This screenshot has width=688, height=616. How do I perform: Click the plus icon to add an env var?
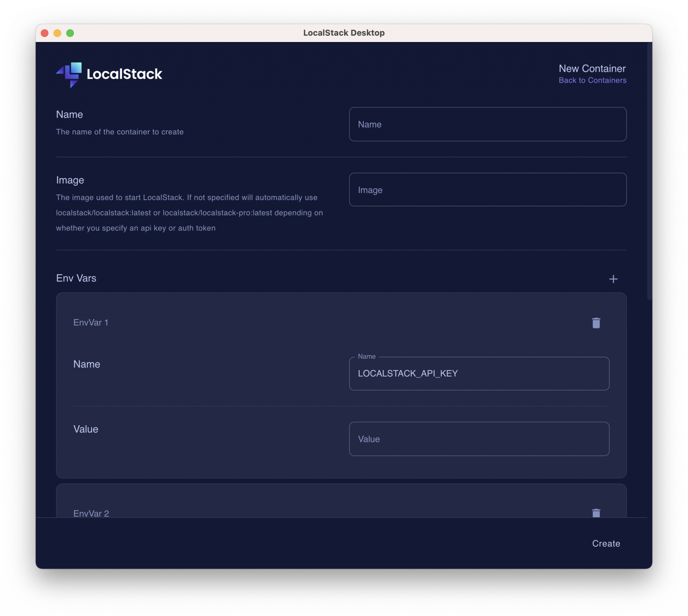click(613, 279)
